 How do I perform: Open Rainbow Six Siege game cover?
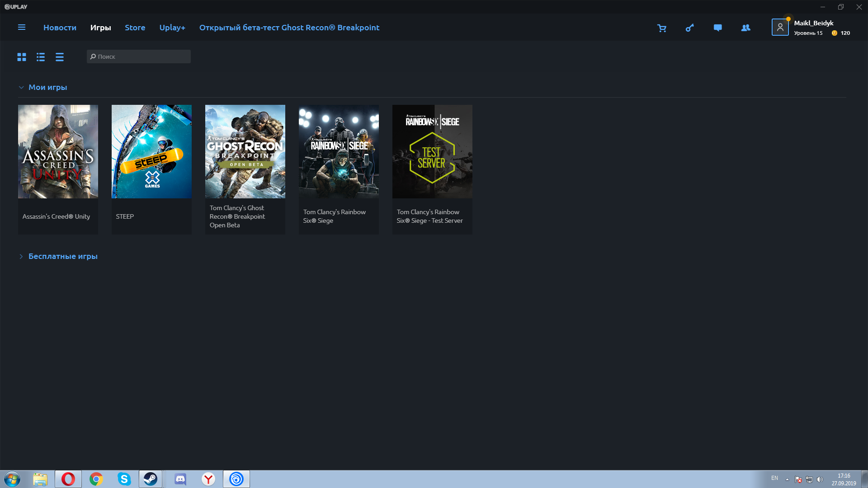click(x=339, y=151)
